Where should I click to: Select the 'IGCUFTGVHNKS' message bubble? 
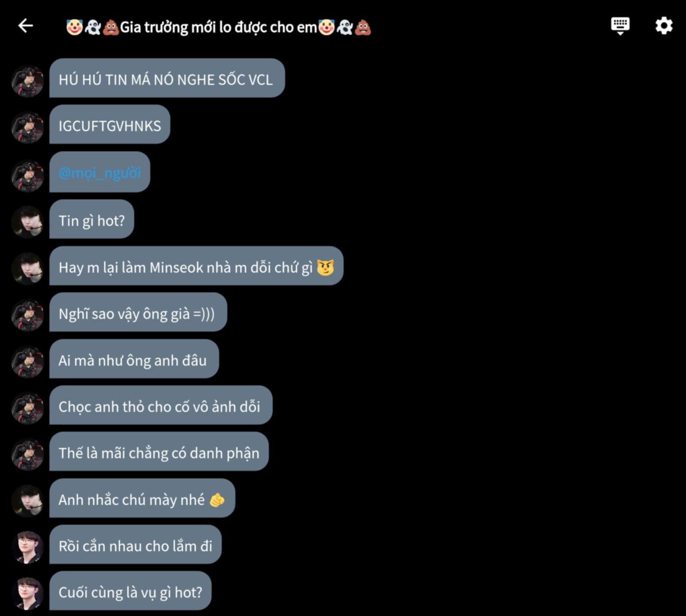click(x=110, y=125)
